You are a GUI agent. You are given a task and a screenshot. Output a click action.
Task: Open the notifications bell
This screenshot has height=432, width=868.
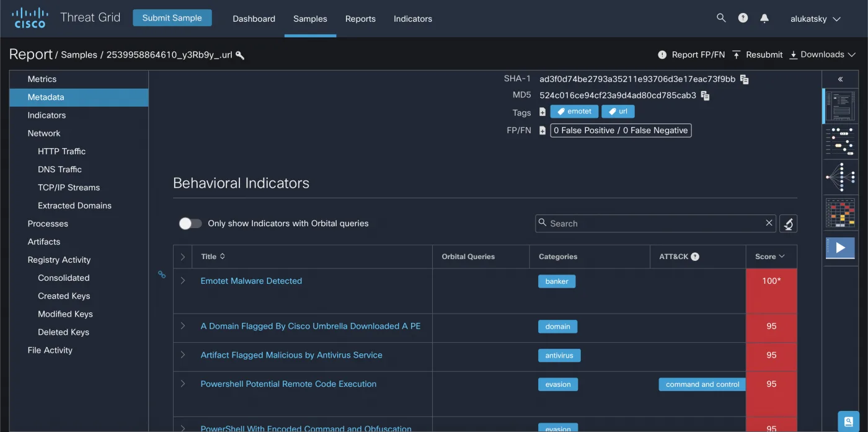click(764, 19)
